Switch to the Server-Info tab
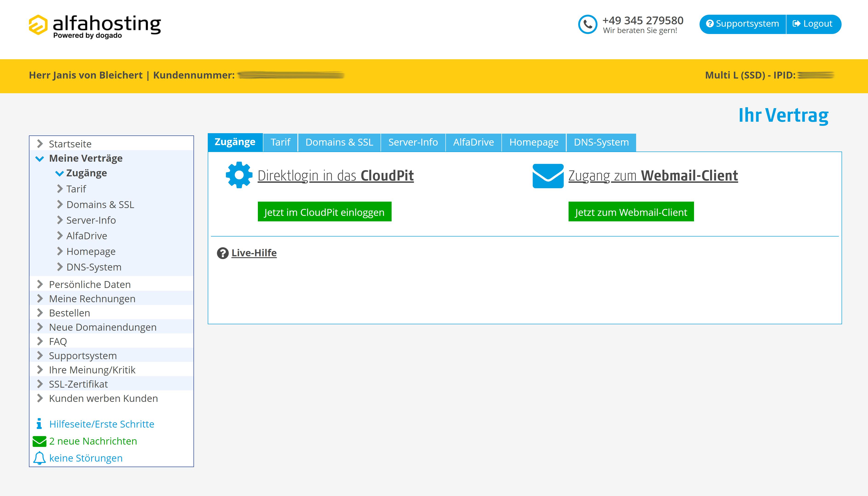Screen dimensions: 868x496 coord(413,142)
